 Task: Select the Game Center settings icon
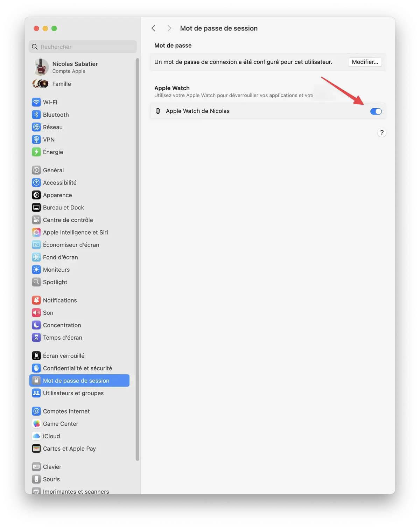click(x=36, y=424)
